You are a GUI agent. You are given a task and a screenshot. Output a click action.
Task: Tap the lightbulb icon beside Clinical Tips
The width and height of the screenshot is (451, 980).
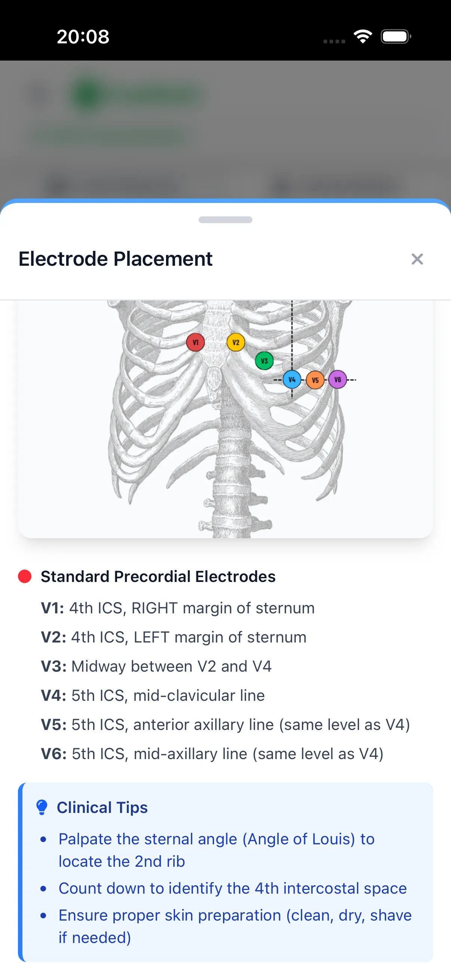(42, 807)
